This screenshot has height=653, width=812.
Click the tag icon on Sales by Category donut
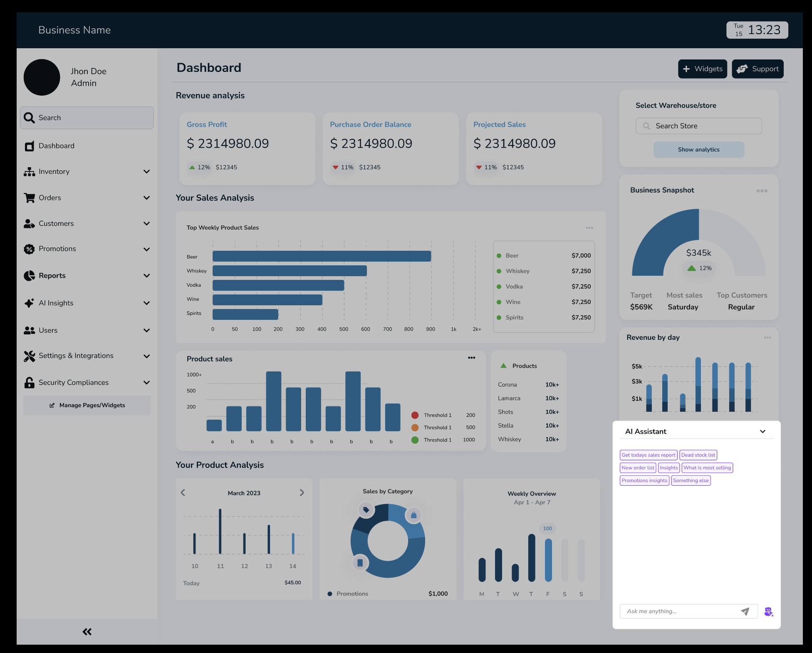coord(366,510)
